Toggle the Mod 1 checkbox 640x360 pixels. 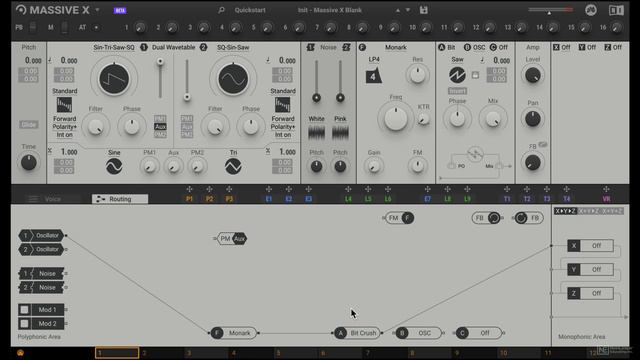pyautogui.click(x=24, y=310)
